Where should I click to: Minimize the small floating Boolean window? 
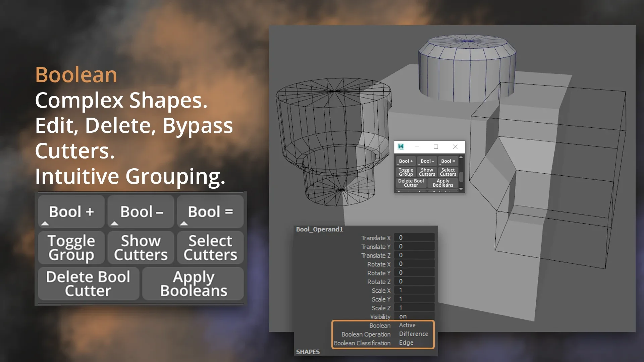click(x=417, y=147)
